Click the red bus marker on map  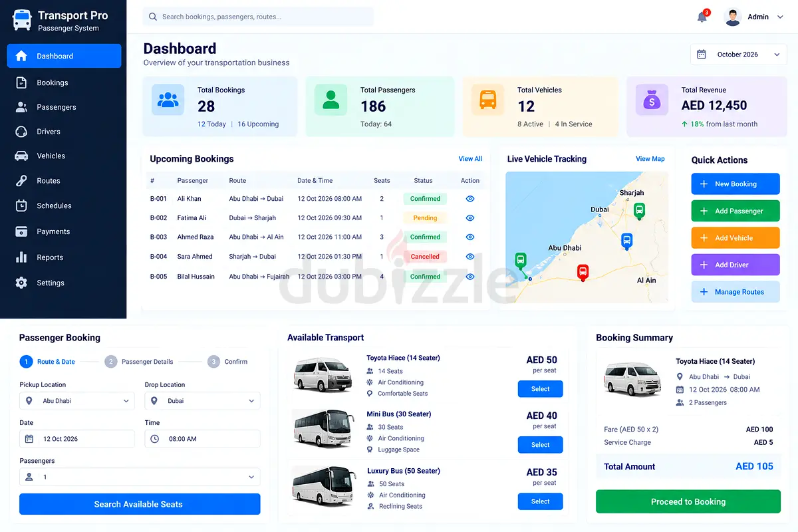pyautogui.click(x=583, y=272)
